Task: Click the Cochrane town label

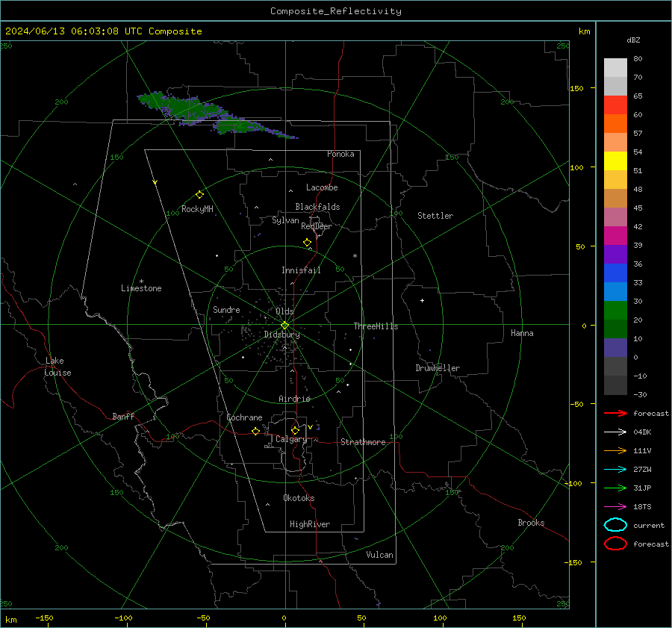Action: coord(244,417)
